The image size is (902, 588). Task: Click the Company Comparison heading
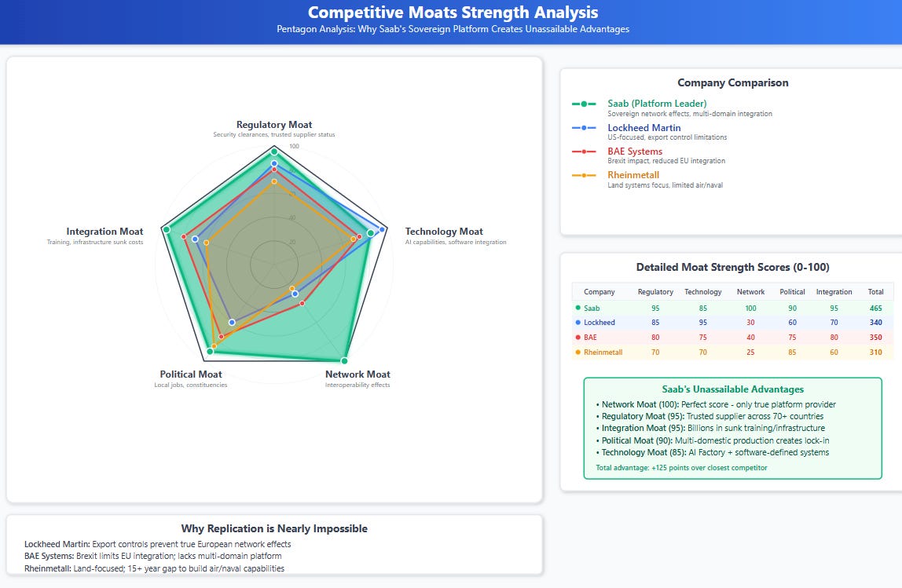tap(732, 82)
